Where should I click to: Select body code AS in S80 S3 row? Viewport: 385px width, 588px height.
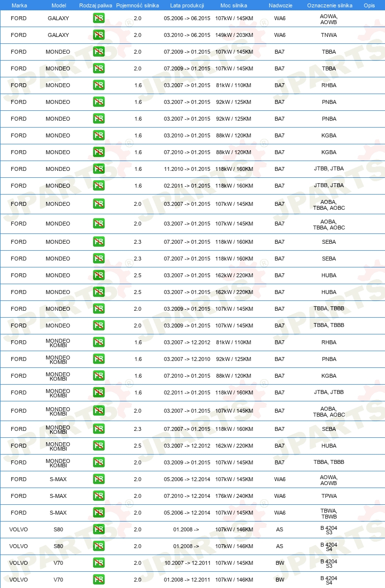coord(280,529)
